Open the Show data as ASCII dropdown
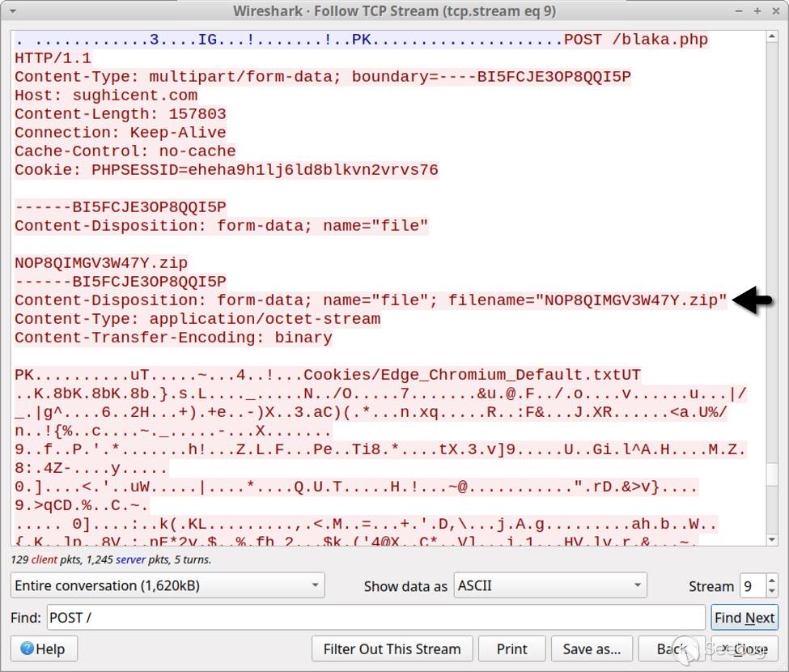789x672 pixels. click(550, 585)
